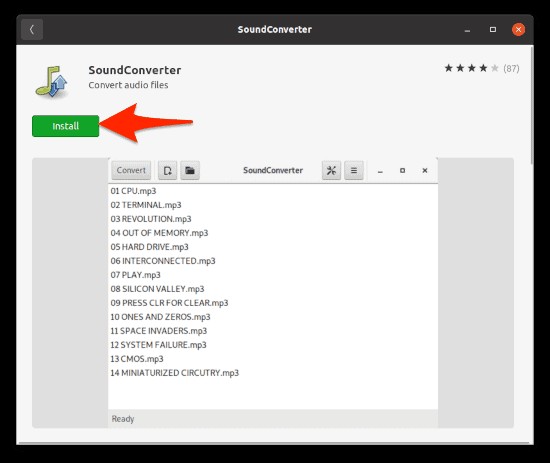Click the Ready status text

(x=123, y=419)
